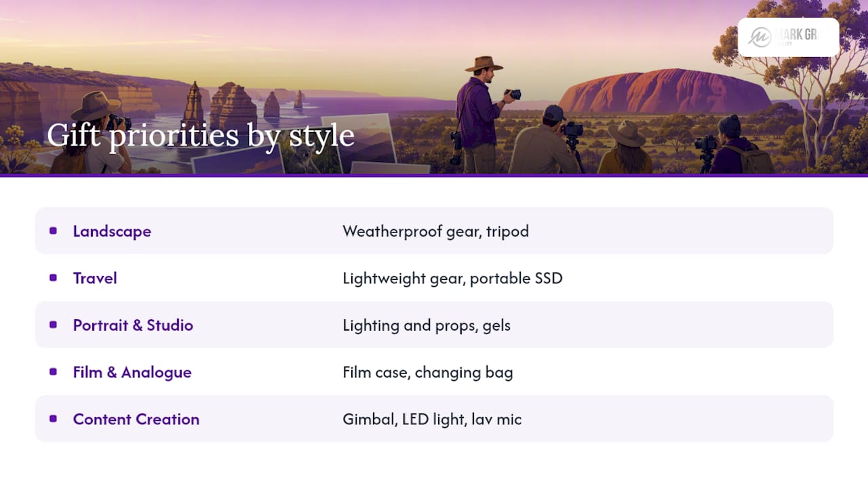The width and height of the screenshot is (868, 488).
Task: Click the bullet icon beside Travel
Action: [53, 278]
